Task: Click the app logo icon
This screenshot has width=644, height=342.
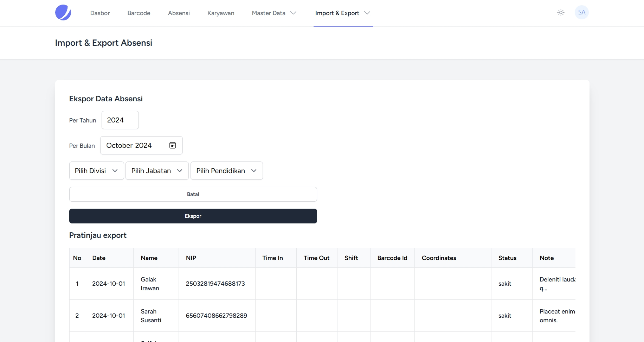Action: (x=63, y=13)
